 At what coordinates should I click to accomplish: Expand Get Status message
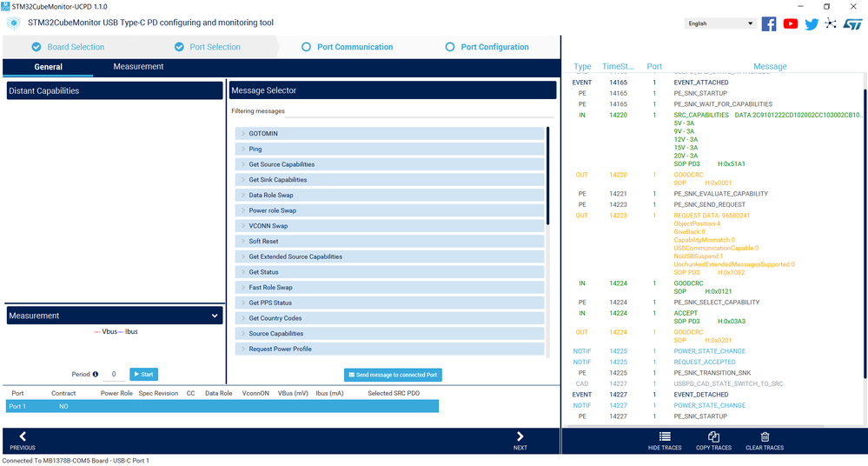(x=389, y=272)
